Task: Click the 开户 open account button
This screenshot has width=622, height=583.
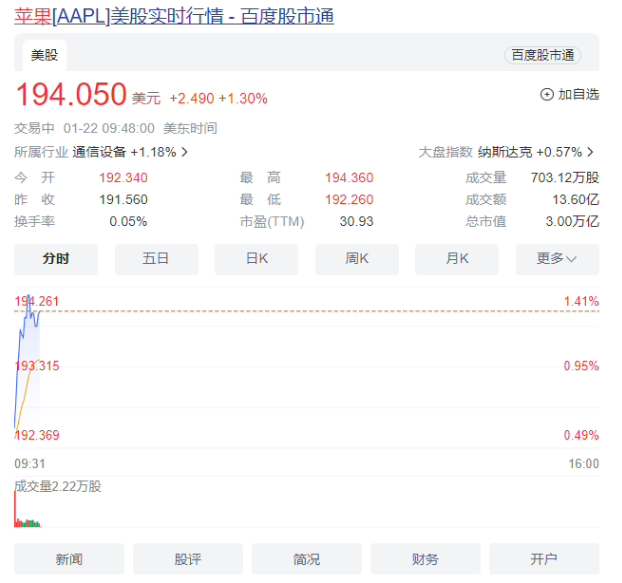Action: [544, 559]
